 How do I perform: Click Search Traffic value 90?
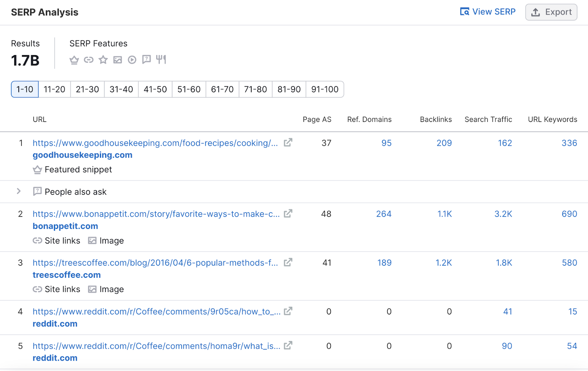click(507, 346)
